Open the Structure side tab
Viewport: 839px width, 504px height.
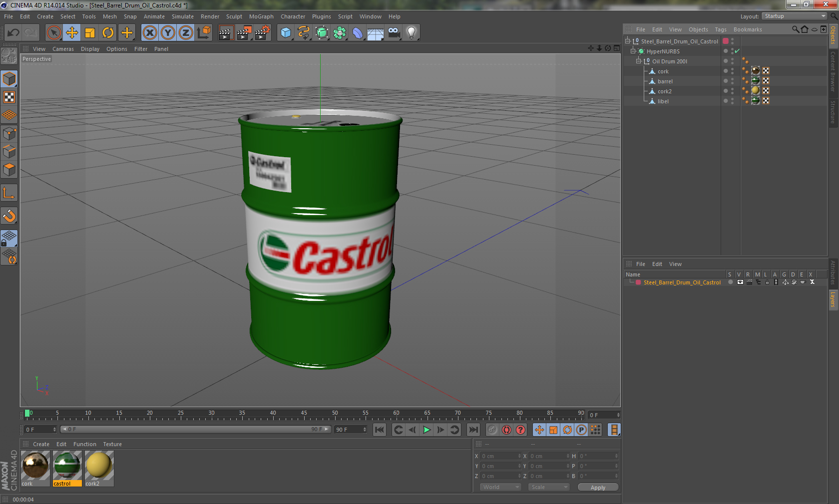click(x=833, y=112)
